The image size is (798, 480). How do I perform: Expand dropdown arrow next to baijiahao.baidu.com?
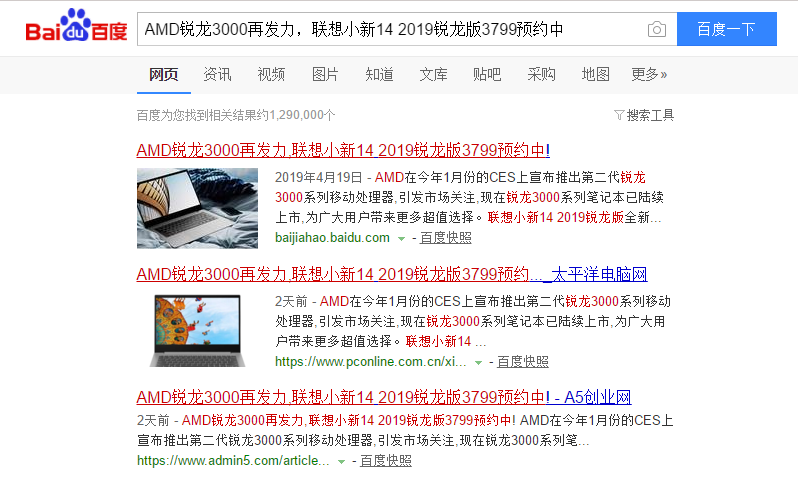401,239
